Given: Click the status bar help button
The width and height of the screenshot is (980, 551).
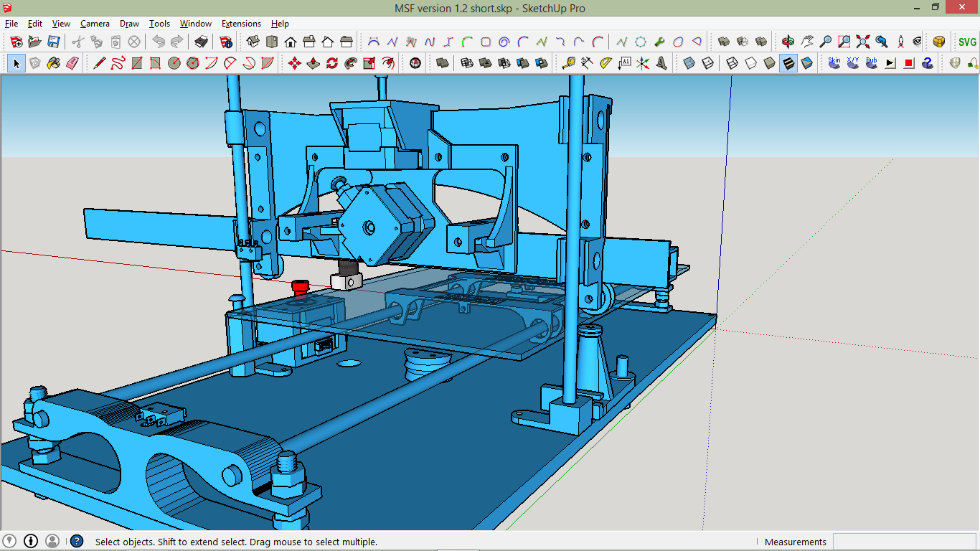Looking at the screenshot, I should tap(75, 542).
